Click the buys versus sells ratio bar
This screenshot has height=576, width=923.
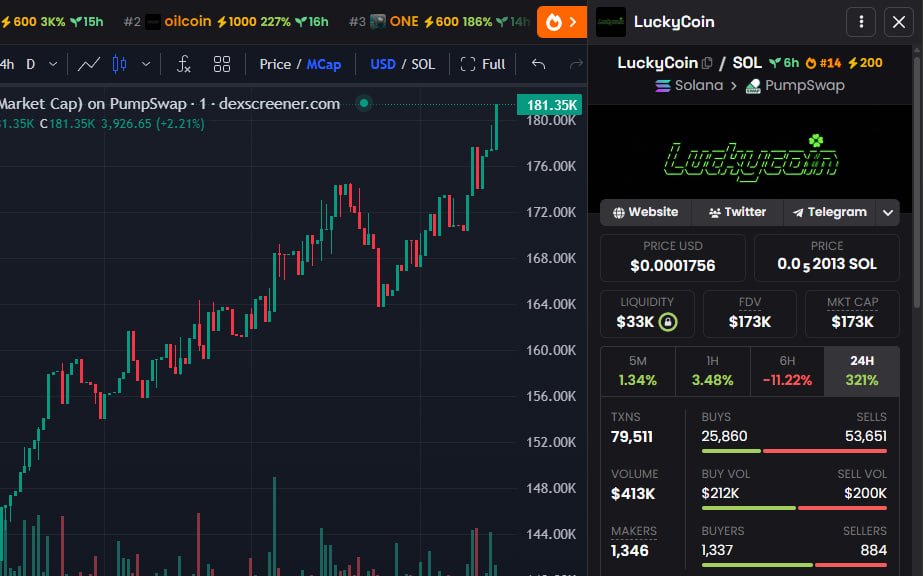click(794, 451)
